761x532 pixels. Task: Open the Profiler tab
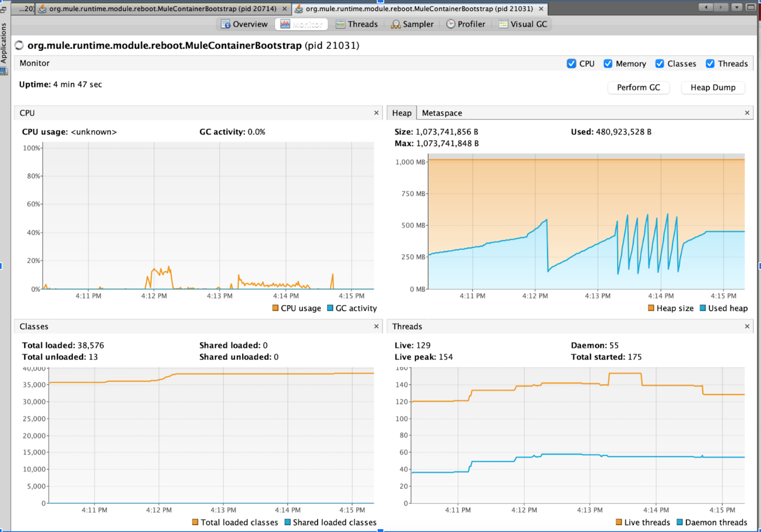tap(466, 24)
